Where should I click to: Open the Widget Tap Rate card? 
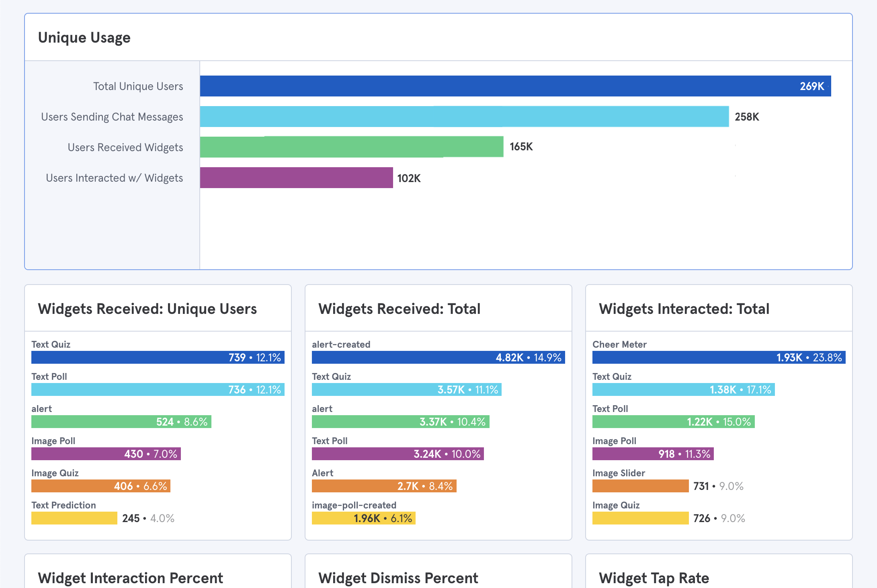(x=654, y=578)
